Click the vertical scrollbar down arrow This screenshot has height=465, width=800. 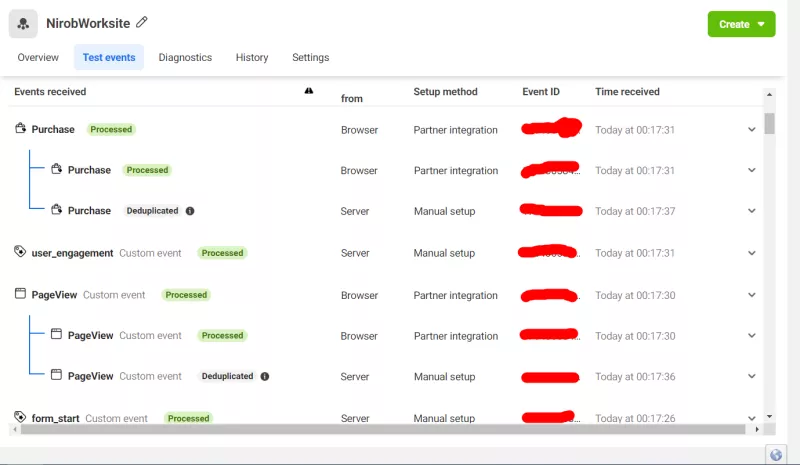tap(769, 417)
